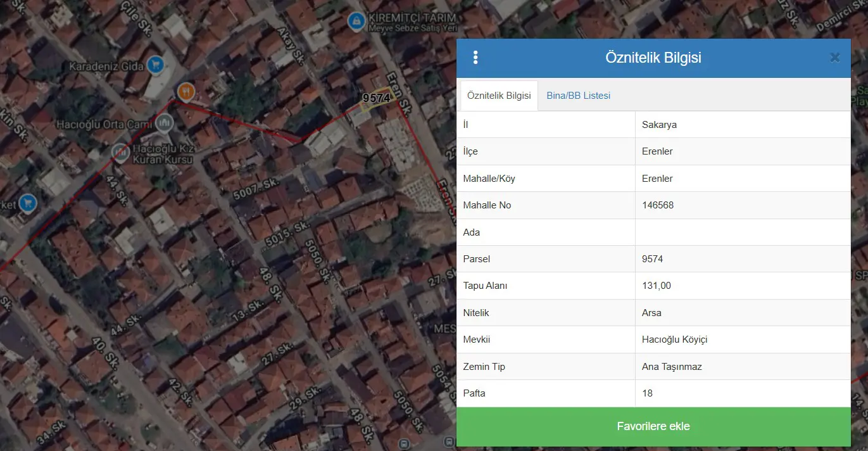Switch to the Öznitelik Bilgisi tab
The width and height of the screenshot is (868, 451).
499,96
